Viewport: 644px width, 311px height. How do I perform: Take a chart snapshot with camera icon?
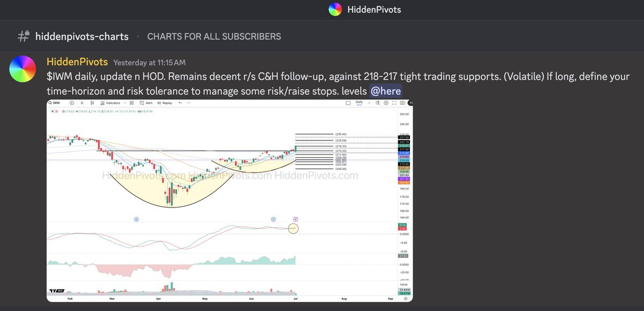pyautogui.click(x=402, y=103)
